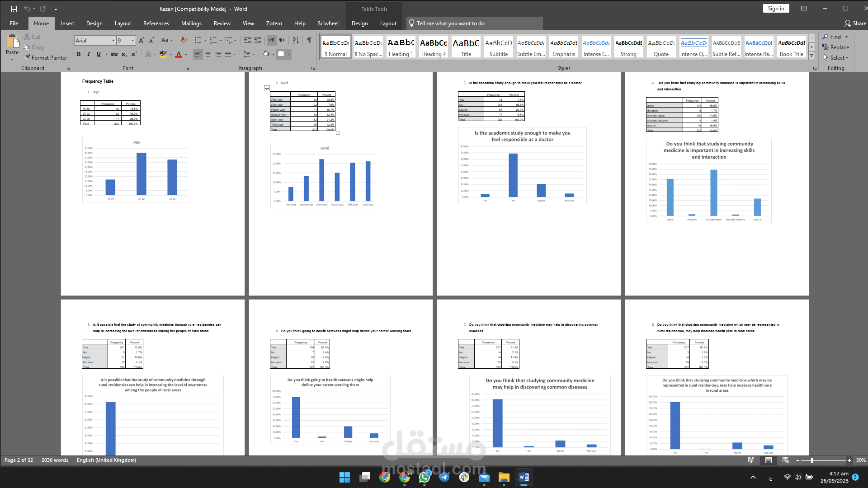Image resolution: width=868 pixels, height=488 pixels.
Task: Switch to the References tab
Action: [x=156, y=23]
